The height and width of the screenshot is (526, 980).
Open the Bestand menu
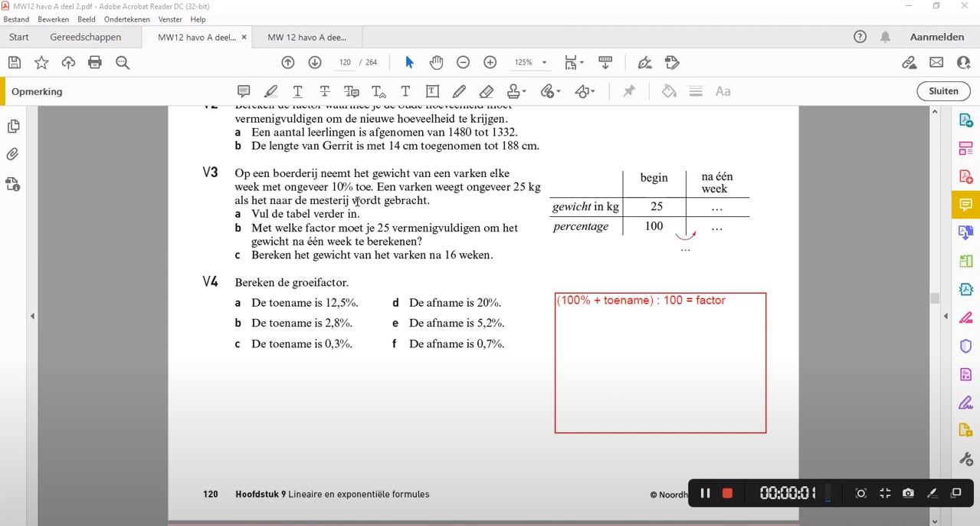coord(16,19)
